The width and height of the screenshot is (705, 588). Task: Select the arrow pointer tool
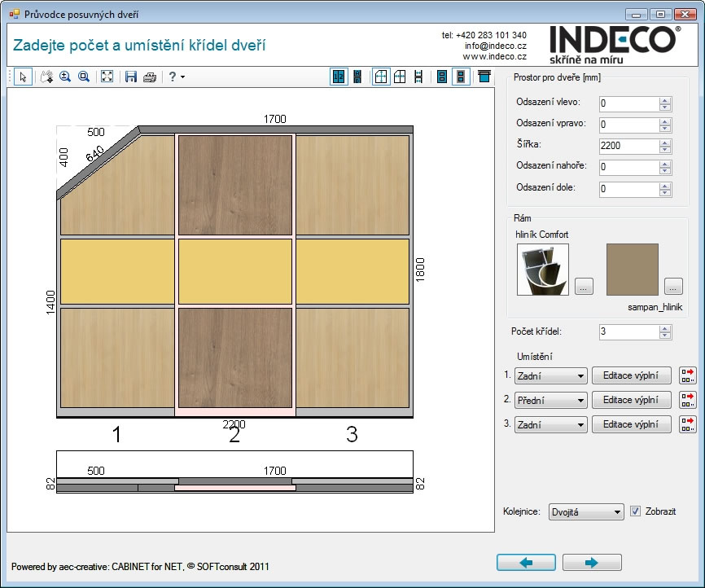pos(23,77)
